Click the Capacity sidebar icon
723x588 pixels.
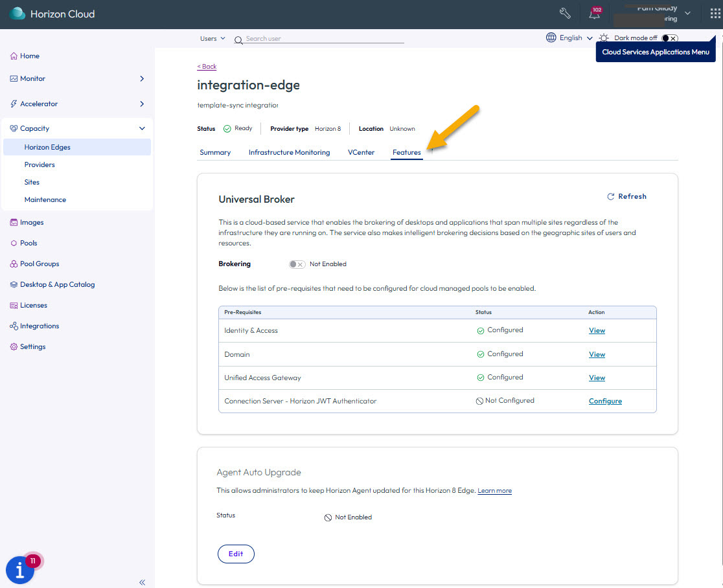pos(14,129)
